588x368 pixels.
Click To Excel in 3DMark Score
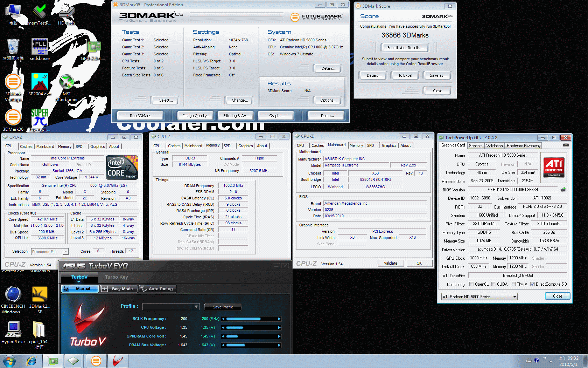point(405,75)
